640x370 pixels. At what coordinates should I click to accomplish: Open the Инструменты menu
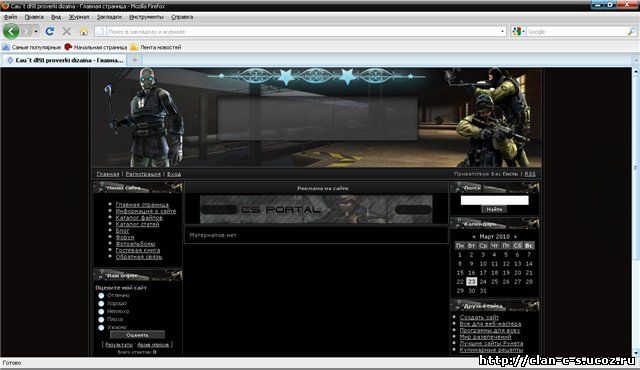(x=146, y=17)
